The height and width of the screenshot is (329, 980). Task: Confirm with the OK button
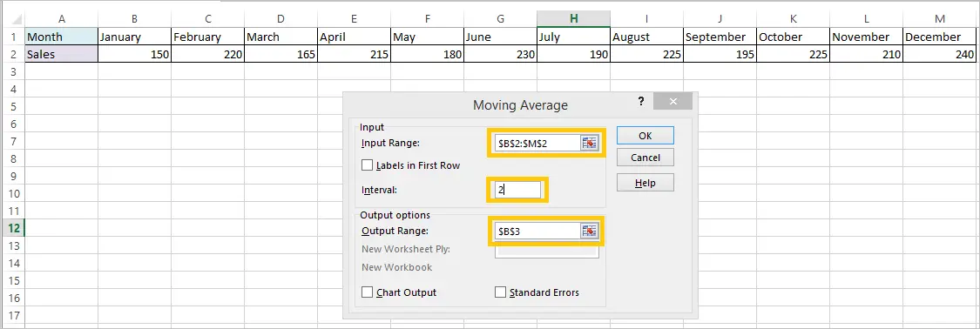(x=645, y=136)
